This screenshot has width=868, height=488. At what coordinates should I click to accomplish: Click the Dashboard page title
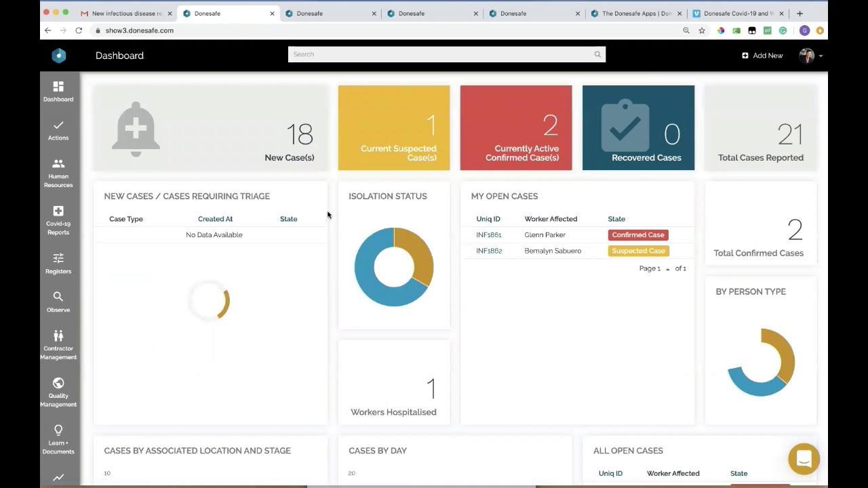119,56
